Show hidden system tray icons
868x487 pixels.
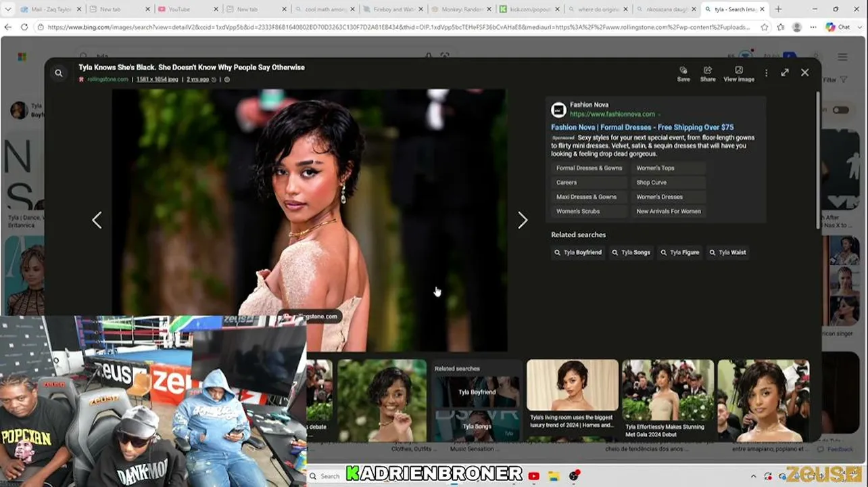(x=753, y=476)
